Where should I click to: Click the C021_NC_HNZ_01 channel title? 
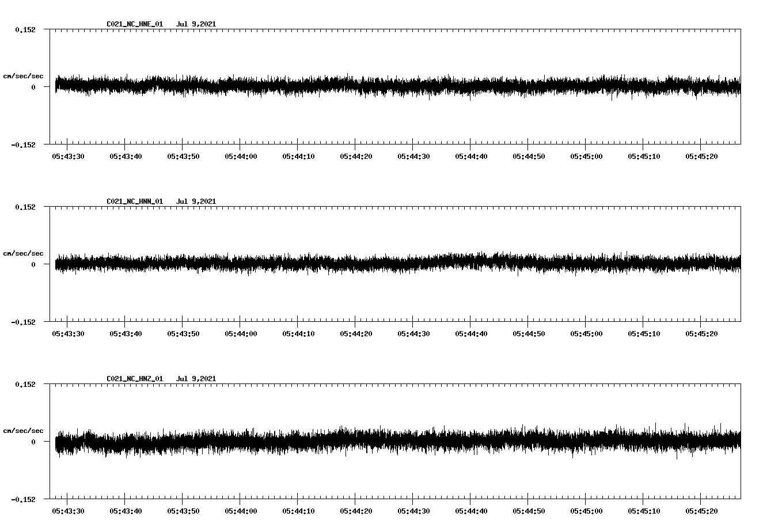coord(134,379)
